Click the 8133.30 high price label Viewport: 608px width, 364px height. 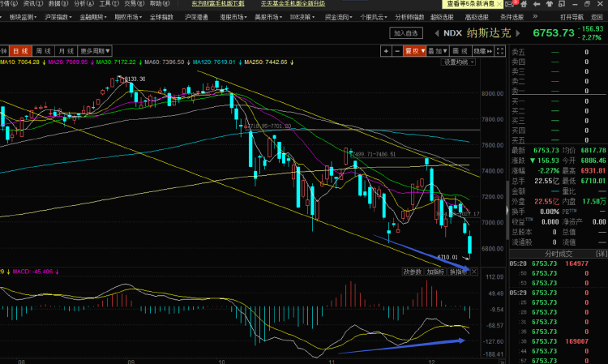tap(135, 79)
